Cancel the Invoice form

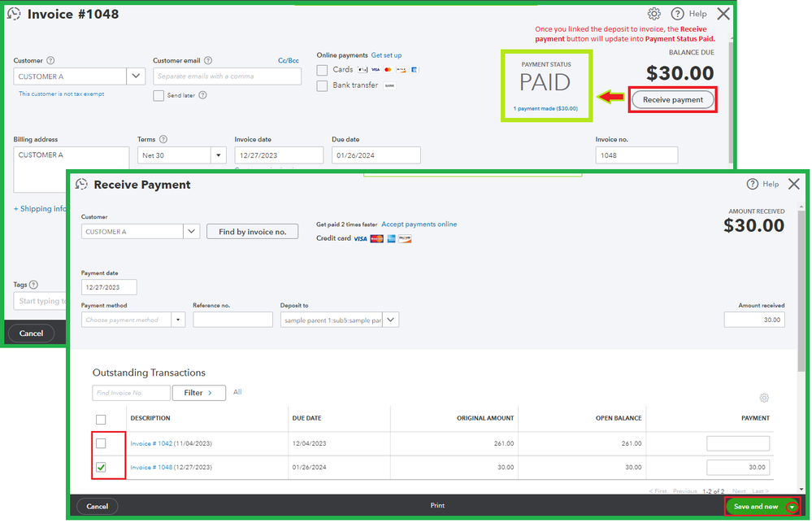31,333
